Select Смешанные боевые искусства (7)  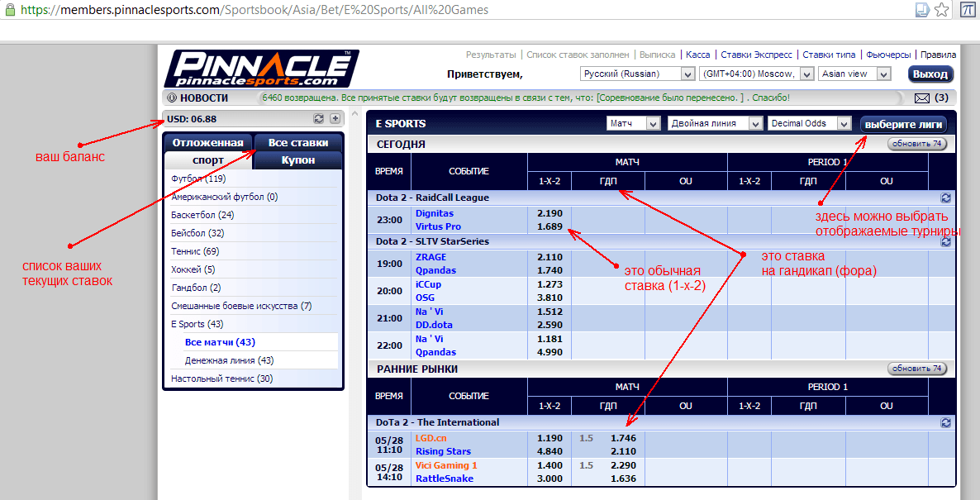point(241,306)
